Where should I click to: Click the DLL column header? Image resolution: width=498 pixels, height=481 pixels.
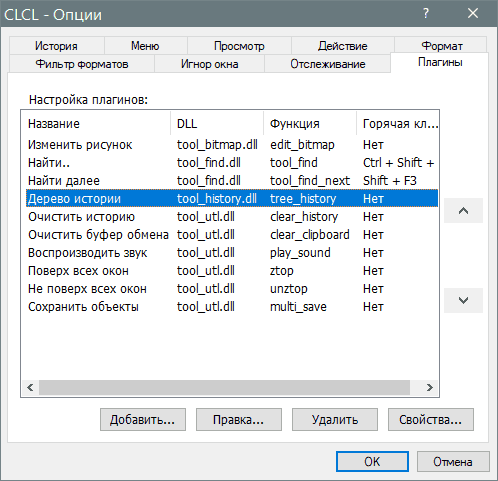217,124
